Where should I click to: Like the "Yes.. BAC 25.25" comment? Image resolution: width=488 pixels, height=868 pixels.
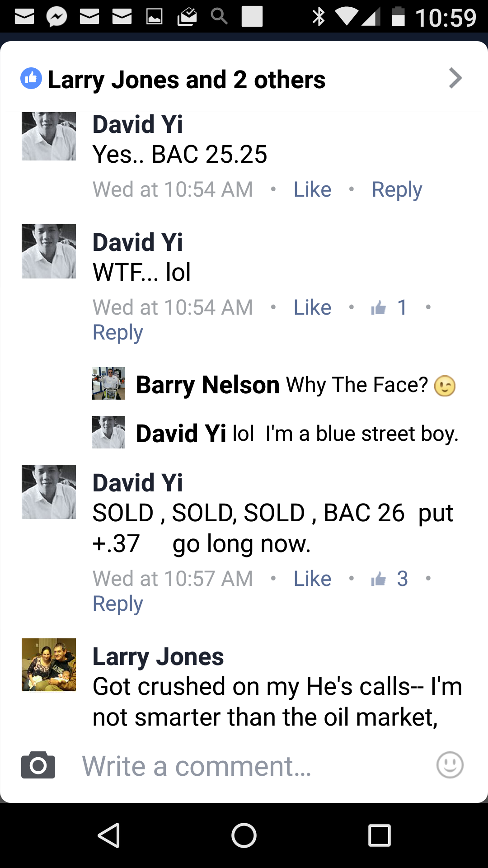tap(312, 189)
